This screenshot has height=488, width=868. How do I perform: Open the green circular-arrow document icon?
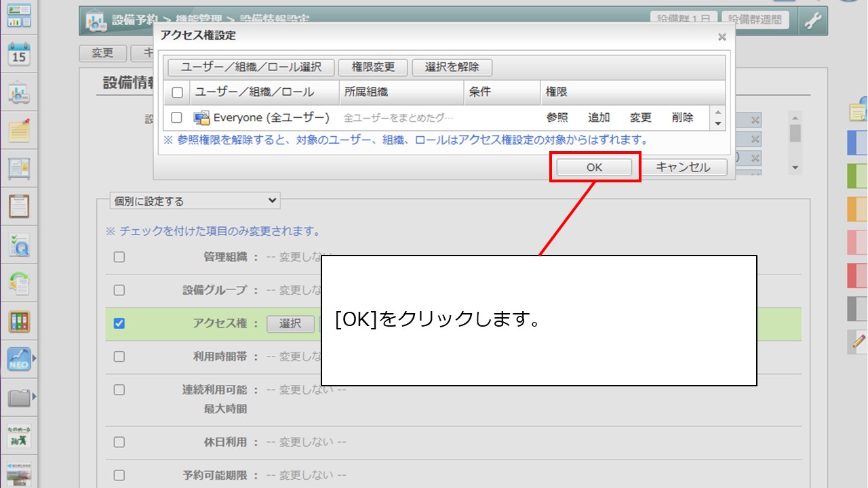tap(19, 283)
